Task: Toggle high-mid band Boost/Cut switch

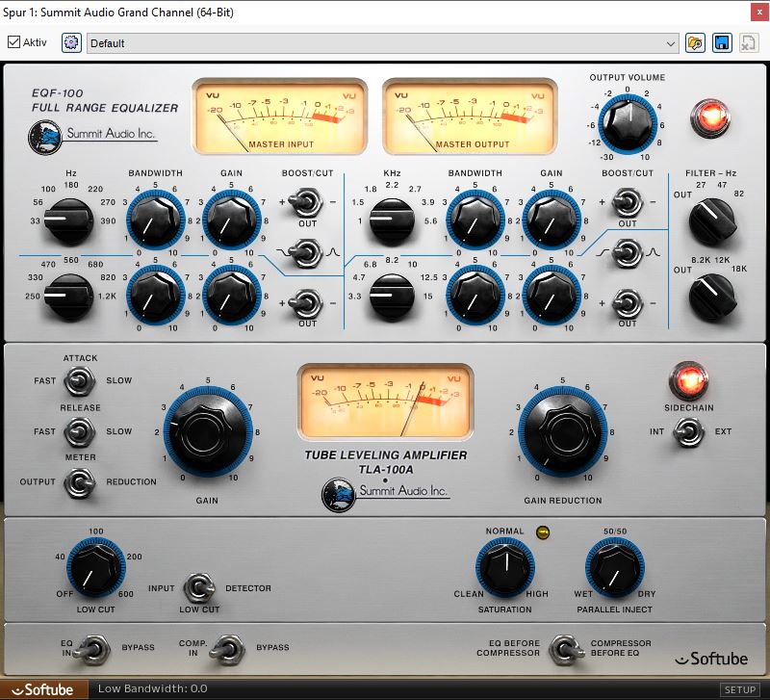Action: (x=628, y=202)
